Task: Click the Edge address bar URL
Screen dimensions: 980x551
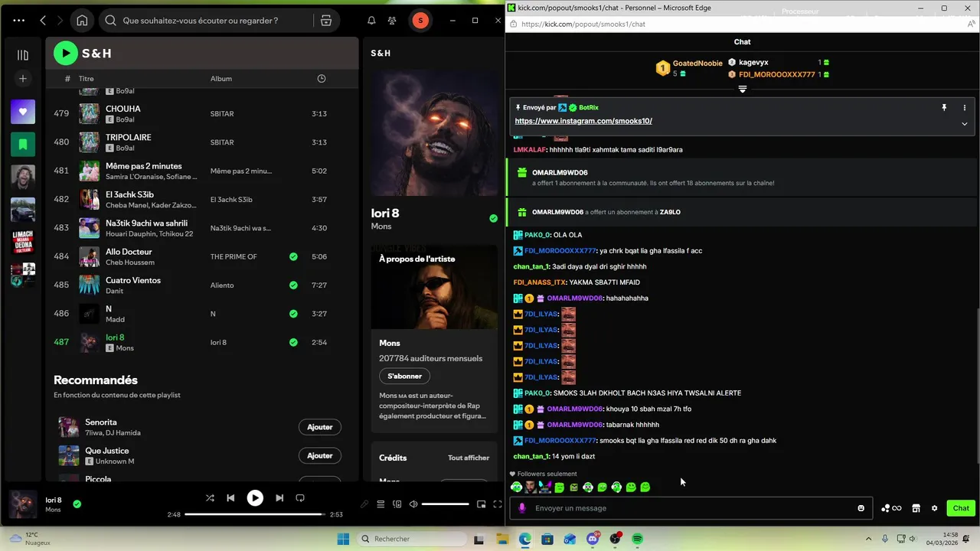Action: tap(583, 24)
